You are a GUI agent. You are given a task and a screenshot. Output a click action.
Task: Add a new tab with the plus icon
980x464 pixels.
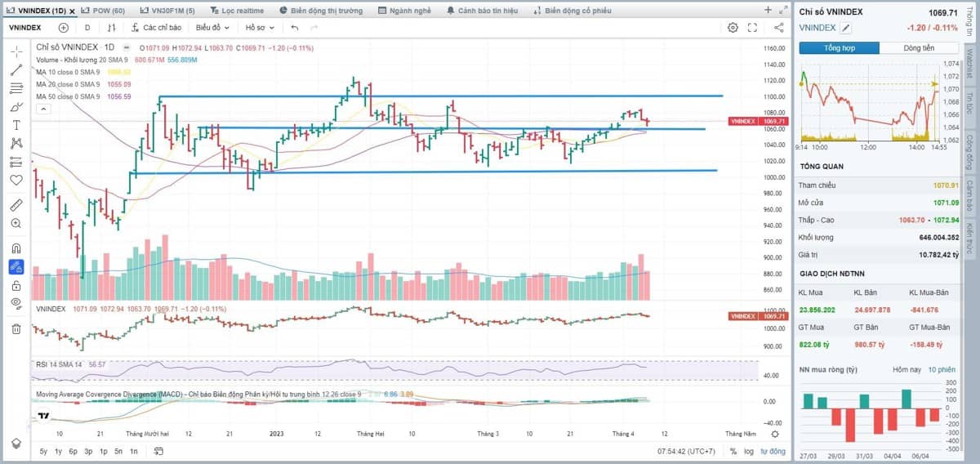[768, 10]
